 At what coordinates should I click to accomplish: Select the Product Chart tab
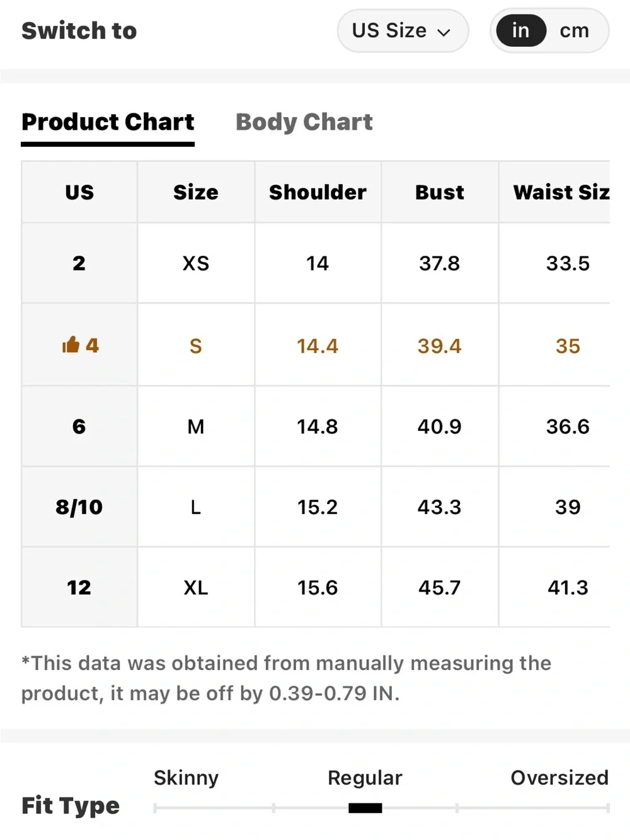[x=108, y=122]
